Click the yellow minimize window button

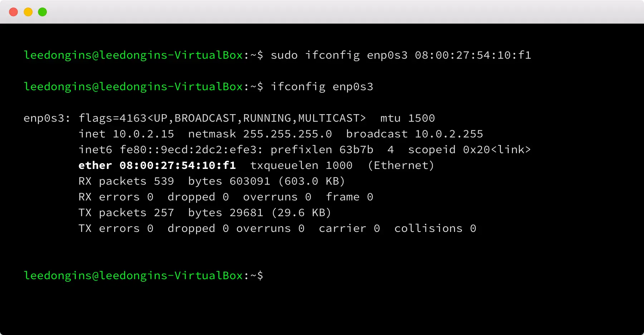[28, 12]
